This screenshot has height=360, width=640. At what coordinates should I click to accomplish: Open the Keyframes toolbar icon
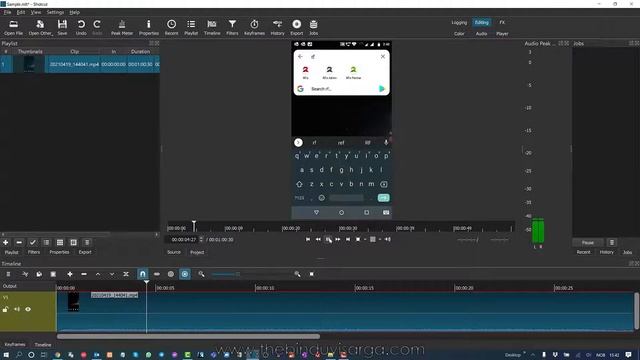254,24
